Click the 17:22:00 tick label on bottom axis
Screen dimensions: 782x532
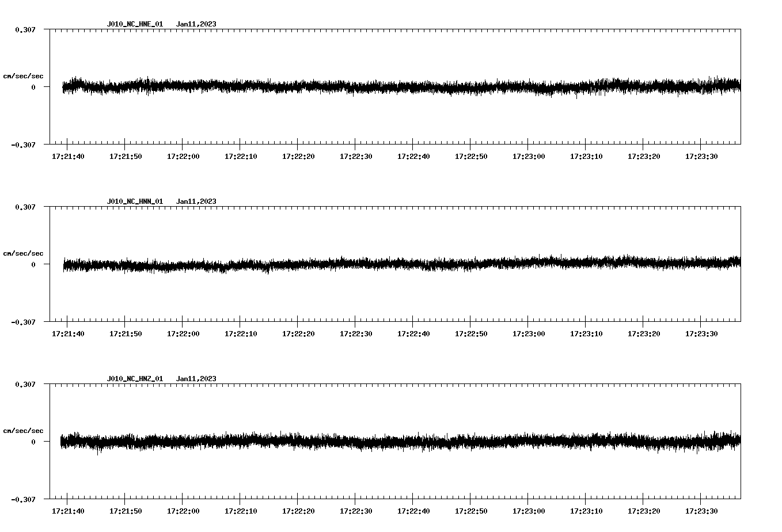[184, 510]
